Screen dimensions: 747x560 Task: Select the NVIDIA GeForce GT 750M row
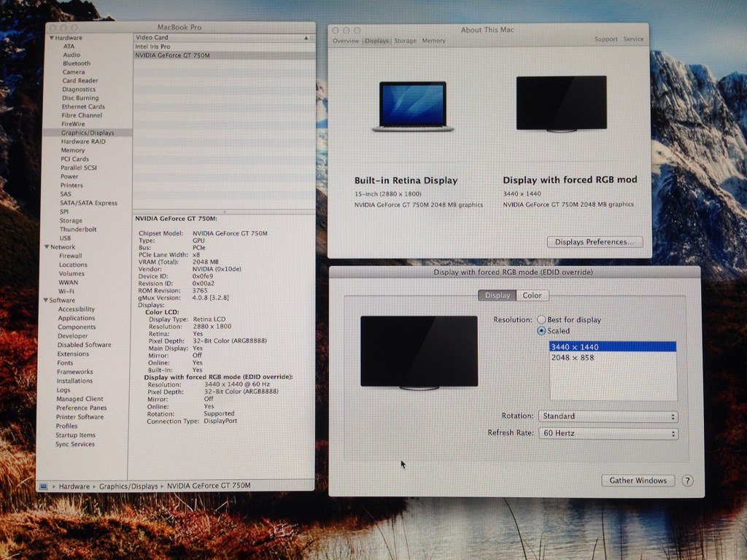click(x=224, y=55)
